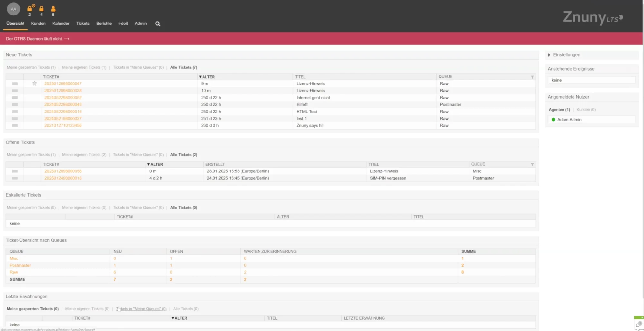Open ticket 2024052298000052
This screenshot has height=331, width=644.
click(x=63, y=98)
